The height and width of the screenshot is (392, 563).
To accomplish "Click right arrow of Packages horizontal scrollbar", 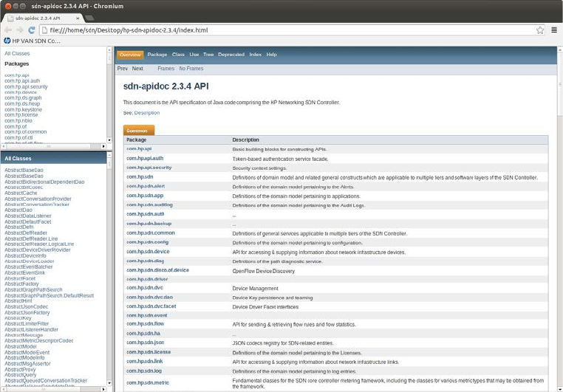I will coord(103,146).
